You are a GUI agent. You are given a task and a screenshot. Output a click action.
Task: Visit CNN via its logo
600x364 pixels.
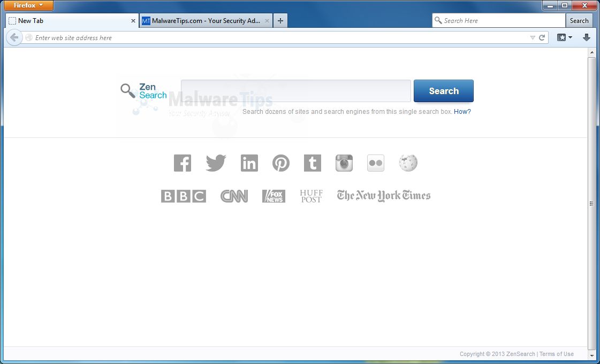tap(234, 196)
